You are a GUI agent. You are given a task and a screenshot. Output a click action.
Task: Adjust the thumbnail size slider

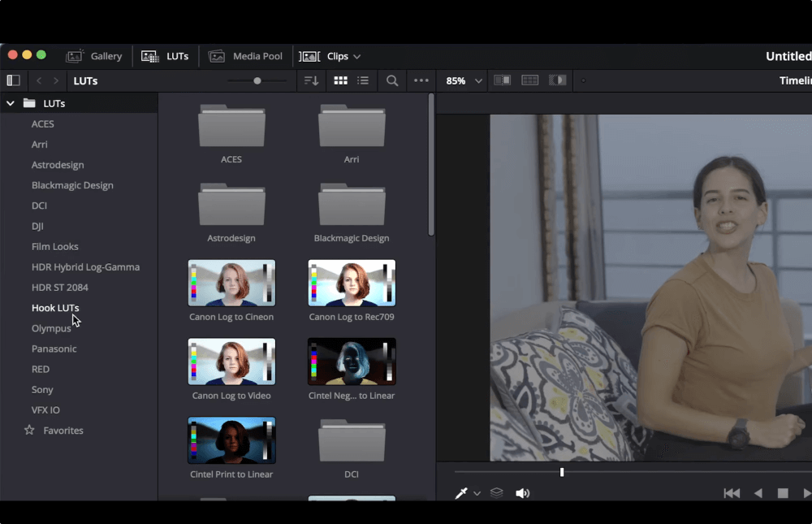point(257,81)
